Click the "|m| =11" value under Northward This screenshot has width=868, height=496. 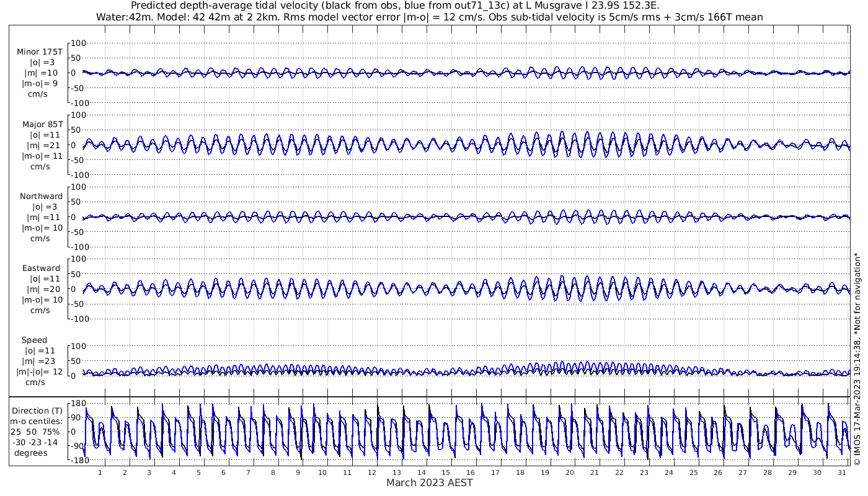click(43, 218)
